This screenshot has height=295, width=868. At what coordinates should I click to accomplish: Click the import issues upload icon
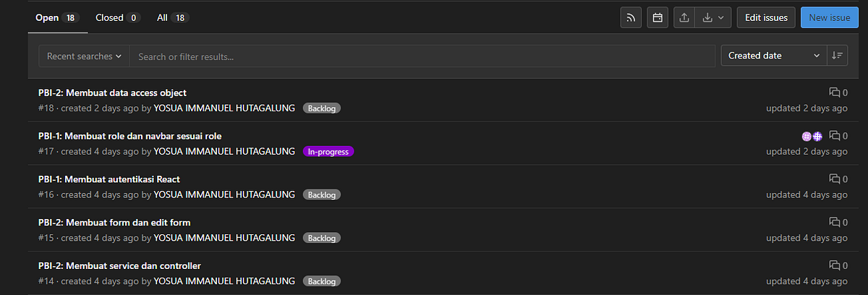tap(684, 17)
